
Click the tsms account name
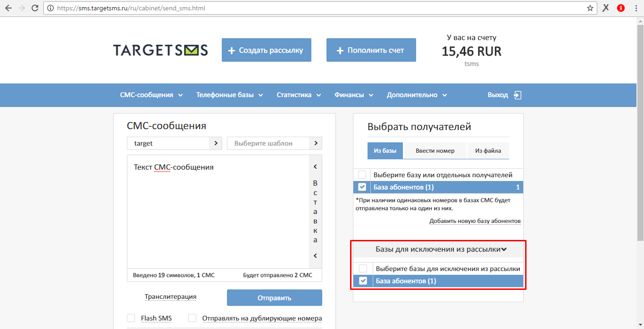click(x=471, y=64)
